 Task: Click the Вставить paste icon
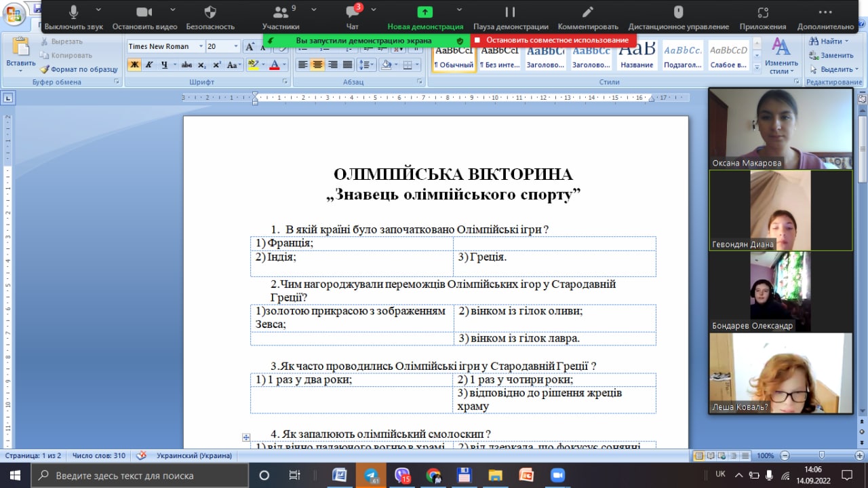(x=21, y=46)
